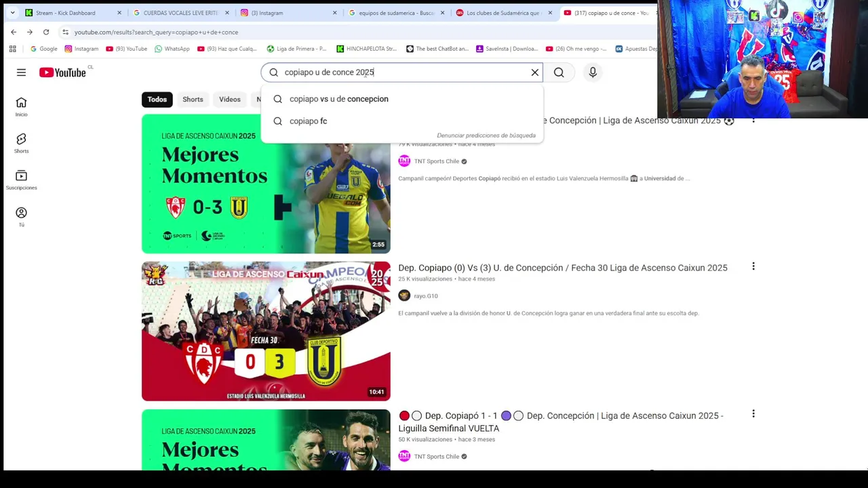Open TNT Sports Chile channel of third result

[437, 457]
